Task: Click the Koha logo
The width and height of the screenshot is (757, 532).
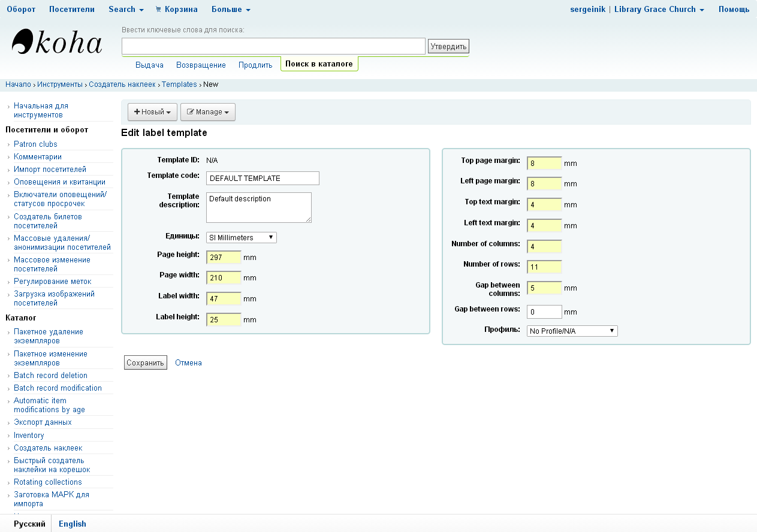Action: pyautogui.click(x=57, y=43)
